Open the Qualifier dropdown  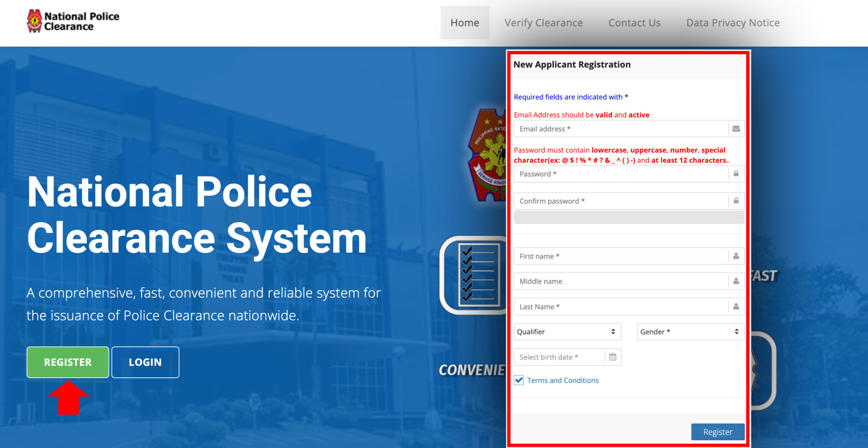pyautogui.click(x=567, y=332)
